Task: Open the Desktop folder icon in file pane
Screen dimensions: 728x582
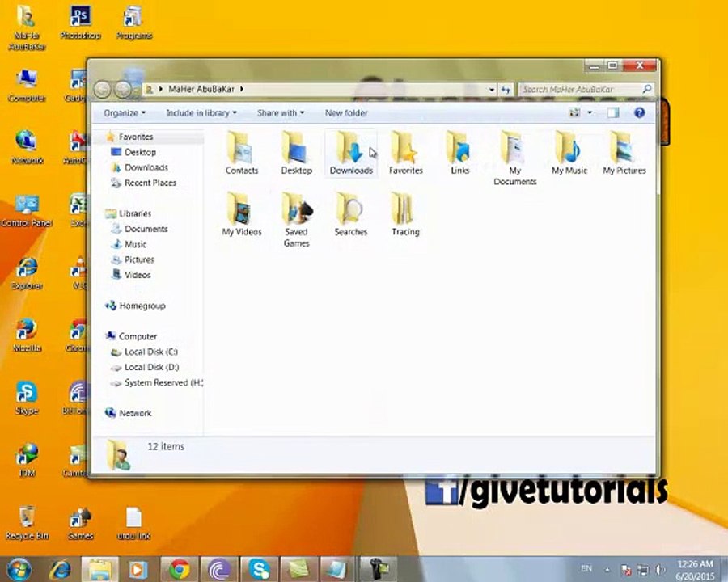Action: coord(296,153)
